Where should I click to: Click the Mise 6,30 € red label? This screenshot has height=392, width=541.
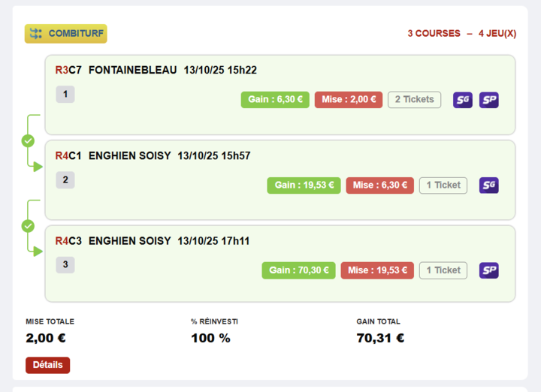tap(379, 185)
